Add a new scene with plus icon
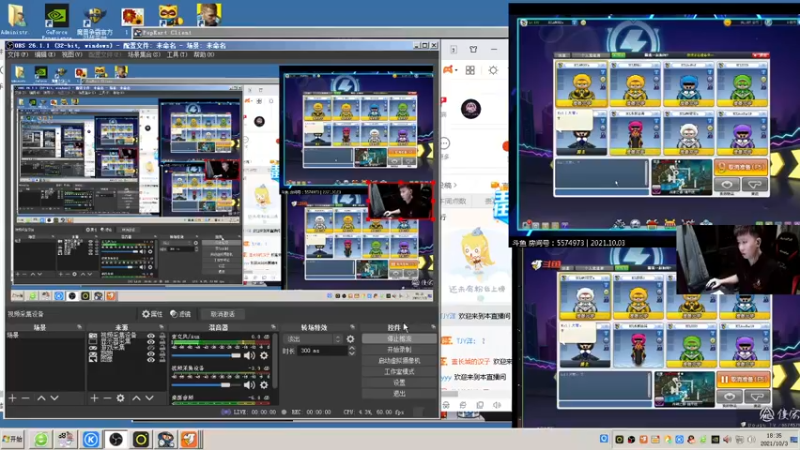 (x=12, y=398)
